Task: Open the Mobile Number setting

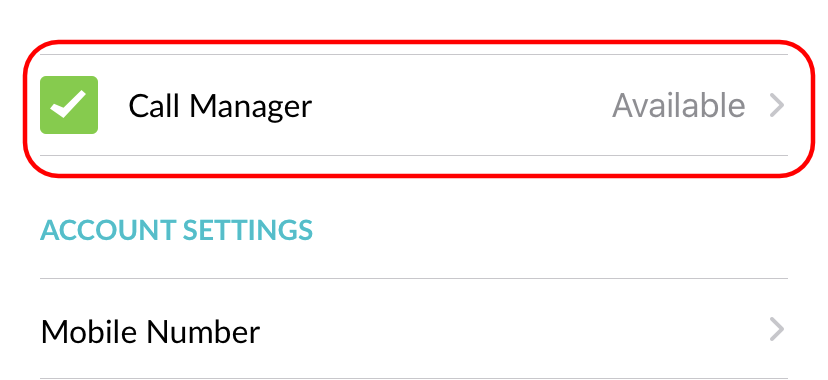Action: coord(414,329)
